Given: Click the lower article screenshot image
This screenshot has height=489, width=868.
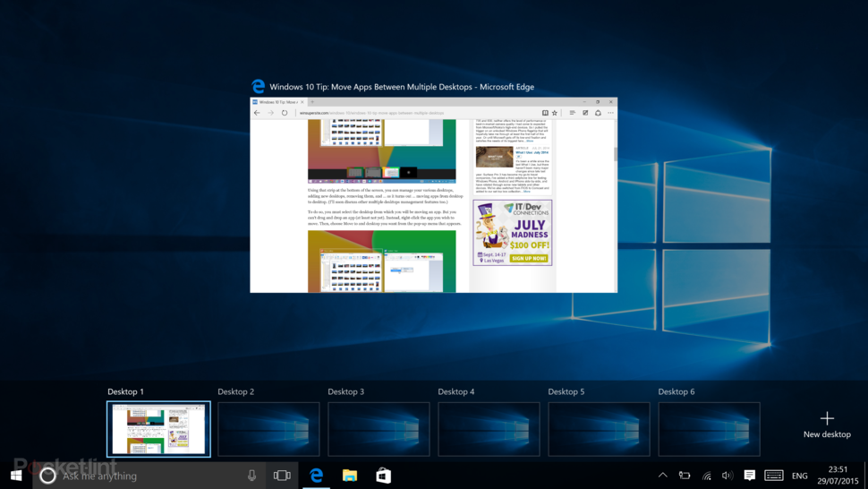Looking at the screenshot, I should (x=382, y=262).
